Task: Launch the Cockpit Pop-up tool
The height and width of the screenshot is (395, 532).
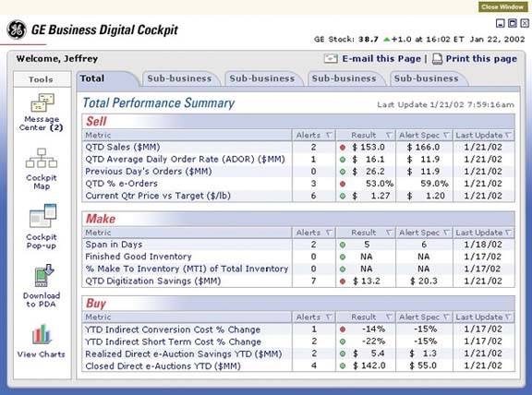Action: point(42,216)
